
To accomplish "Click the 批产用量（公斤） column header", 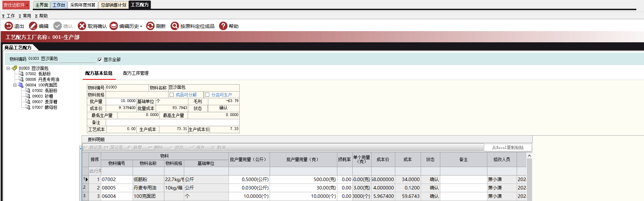I will (249, 159).
